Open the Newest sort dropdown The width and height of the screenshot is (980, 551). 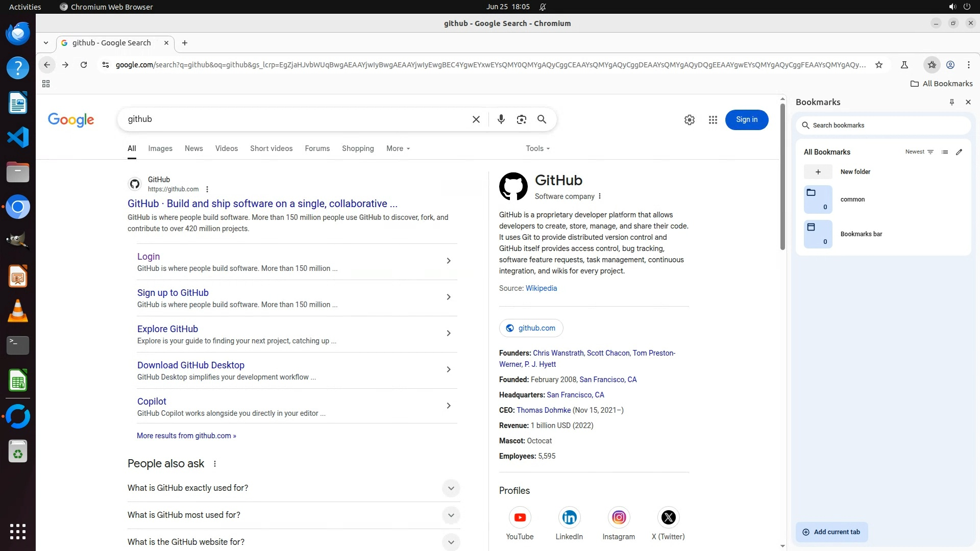pyautogui.click(x=919, y=152)
